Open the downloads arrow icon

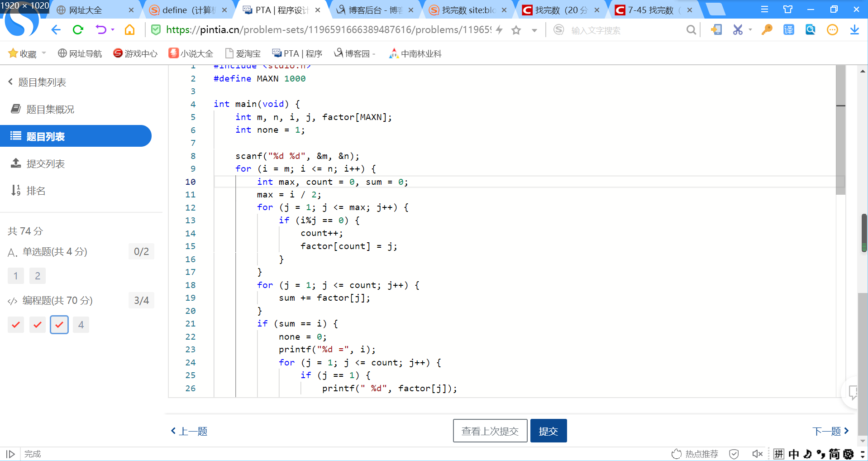tap(854, 30)
